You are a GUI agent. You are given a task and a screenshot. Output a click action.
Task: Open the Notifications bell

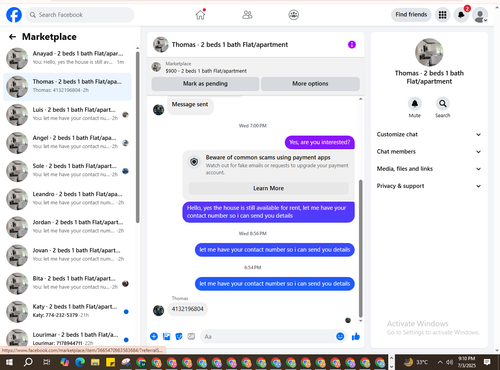[461, 15]
